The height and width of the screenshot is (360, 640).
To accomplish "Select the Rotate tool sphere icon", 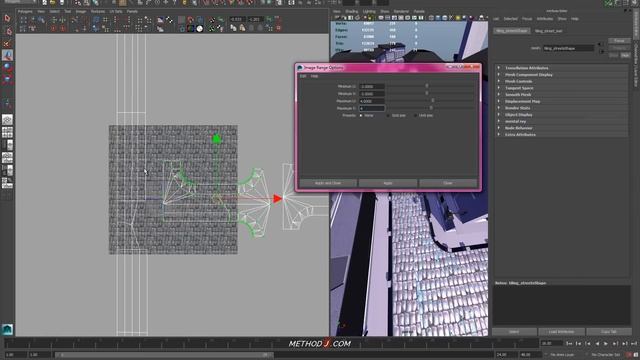I will (7, 67).
